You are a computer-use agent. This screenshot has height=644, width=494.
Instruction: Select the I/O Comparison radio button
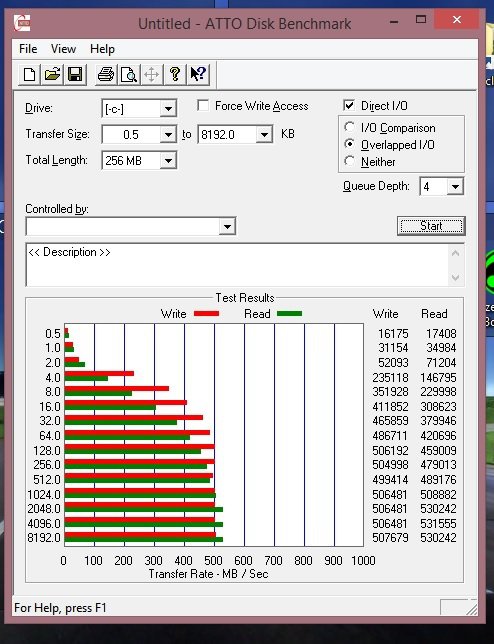pos(349,127)
